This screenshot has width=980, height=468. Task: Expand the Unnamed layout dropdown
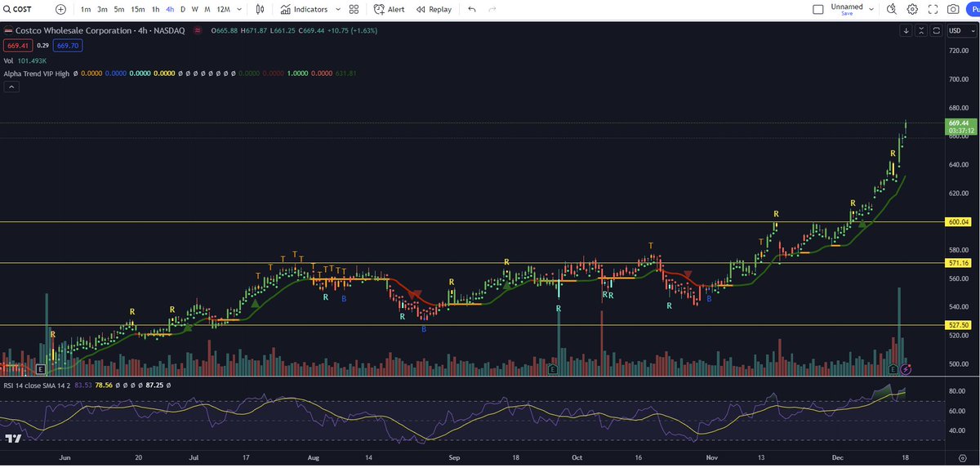872,9
